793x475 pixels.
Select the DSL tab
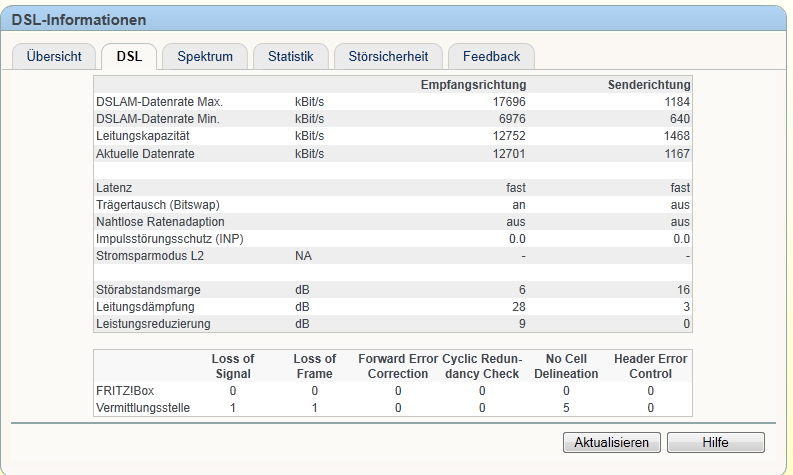click(x=129, y=56)
